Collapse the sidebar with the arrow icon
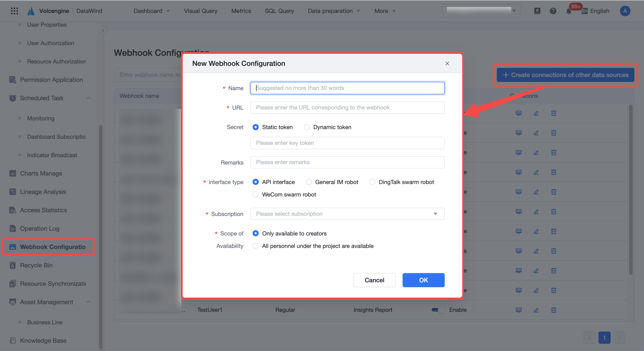 point(103,30)
